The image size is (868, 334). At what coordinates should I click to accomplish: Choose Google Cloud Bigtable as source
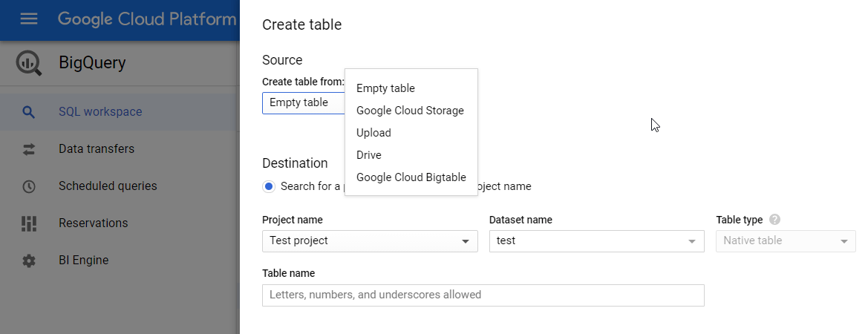point(411,177)
